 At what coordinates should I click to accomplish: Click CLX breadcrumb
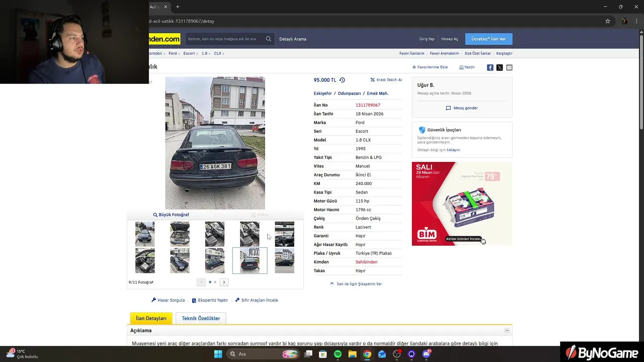pyautogui.click(x=217, y=53)
